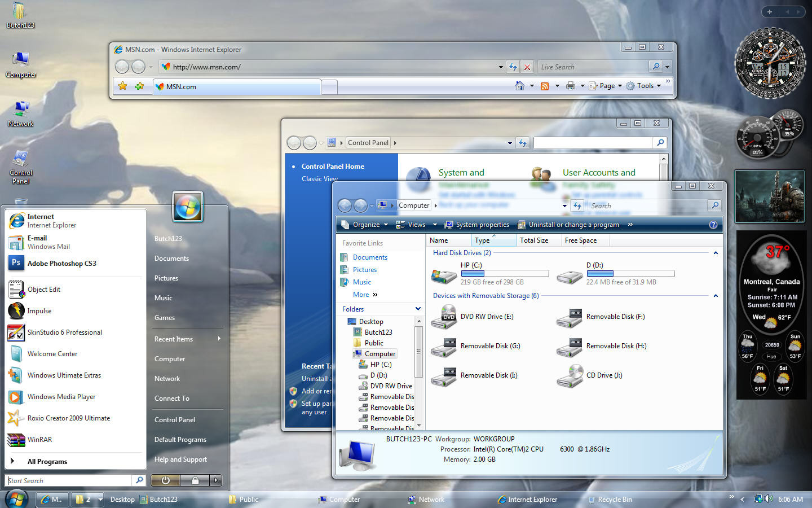Click the red Stop button in IE
This screenshot has height=508, width=812.
[527, 67]
